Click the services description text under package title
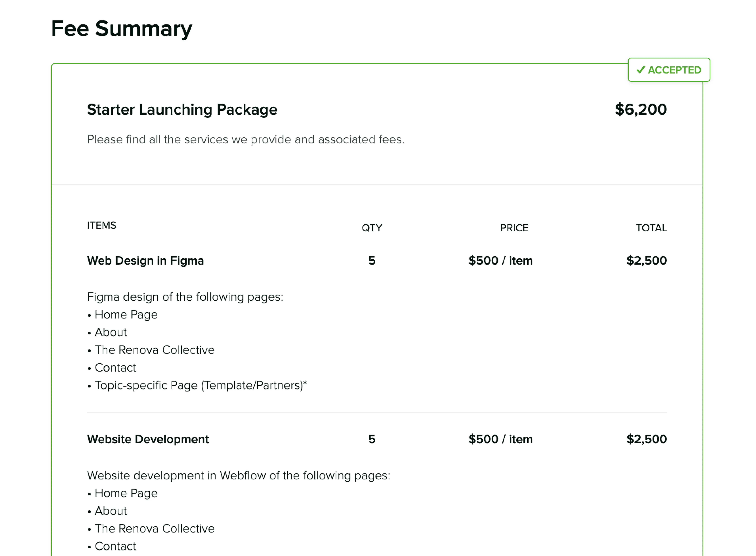This screenshot has width=756, height=556. click(x=246, y=139)
